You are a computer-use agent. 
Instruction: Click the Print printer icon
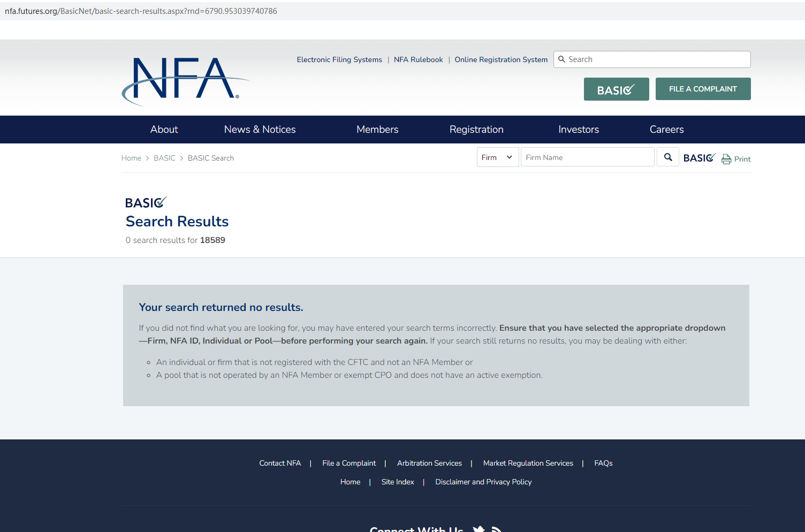tap(726, 159)
